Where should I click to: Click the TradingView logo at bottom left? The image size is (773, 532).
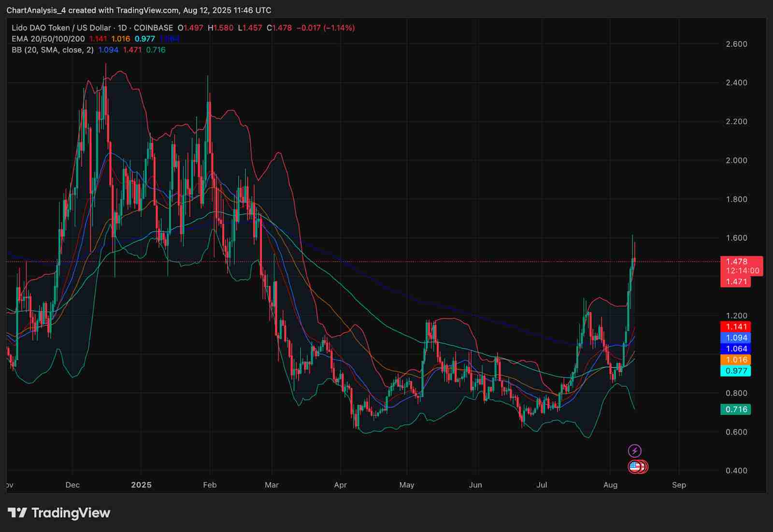tap(59, 513)
